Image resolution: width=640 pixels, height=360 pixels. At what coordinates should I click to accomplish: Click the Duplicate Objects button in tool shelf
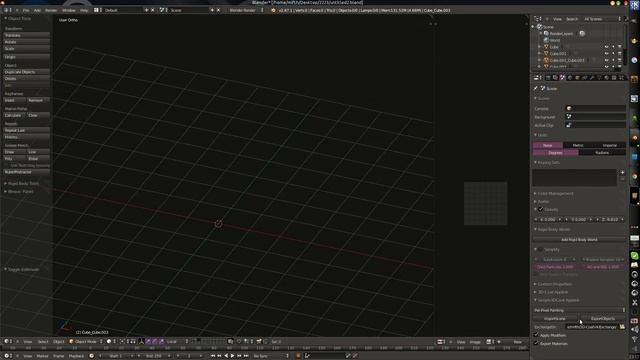pyautogui.click(x=27, y=72)
